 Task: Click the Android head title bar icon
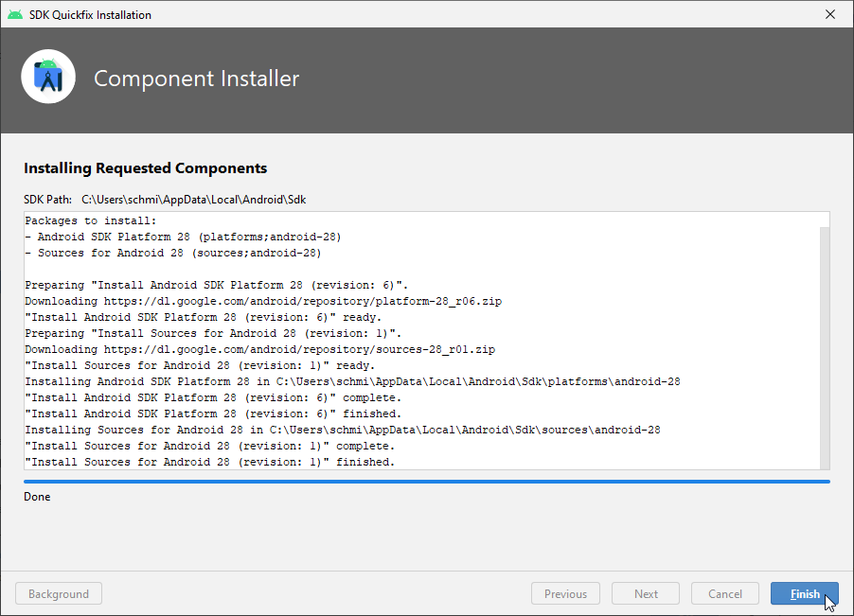click(15, 15)
